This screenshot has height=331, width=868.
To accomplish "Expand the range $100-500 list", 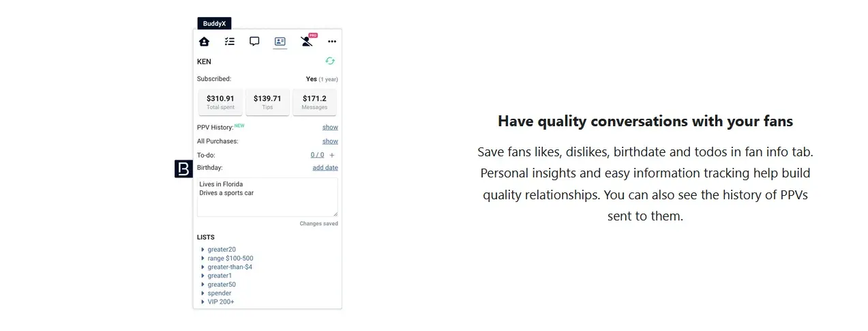I will click(227, 259).
